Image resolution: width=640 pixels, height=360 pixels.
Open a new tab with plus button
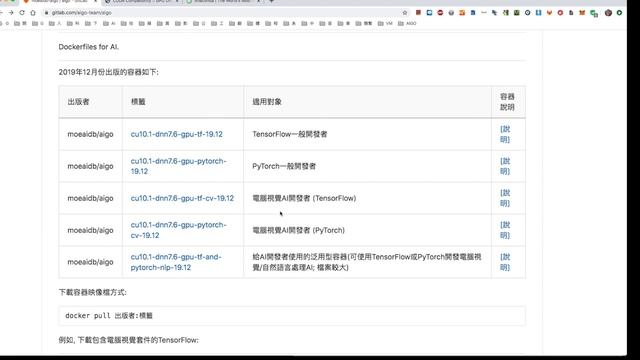[x=271, y=2]
